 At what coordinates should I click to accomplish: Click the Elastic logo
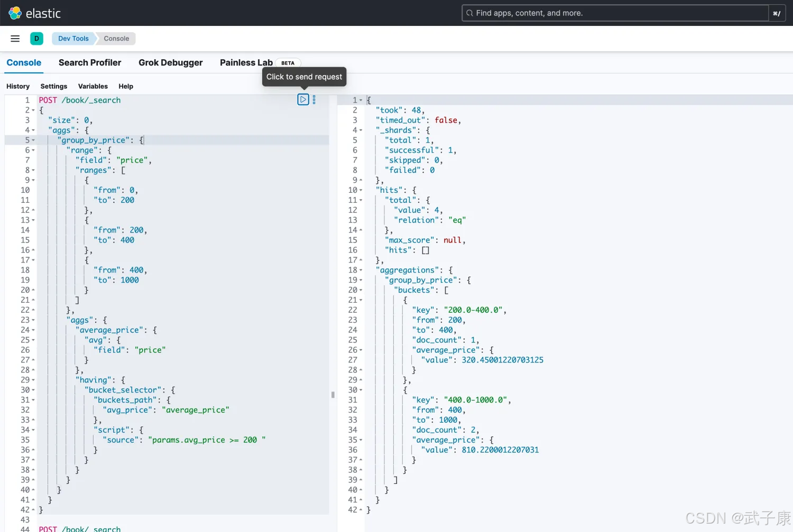point(34,13)
